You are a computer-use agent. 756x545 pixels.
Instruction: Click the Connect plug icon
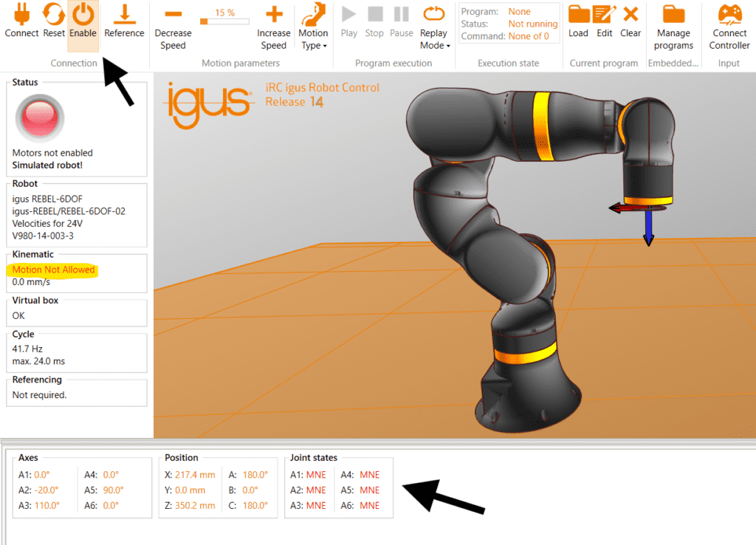21,15
